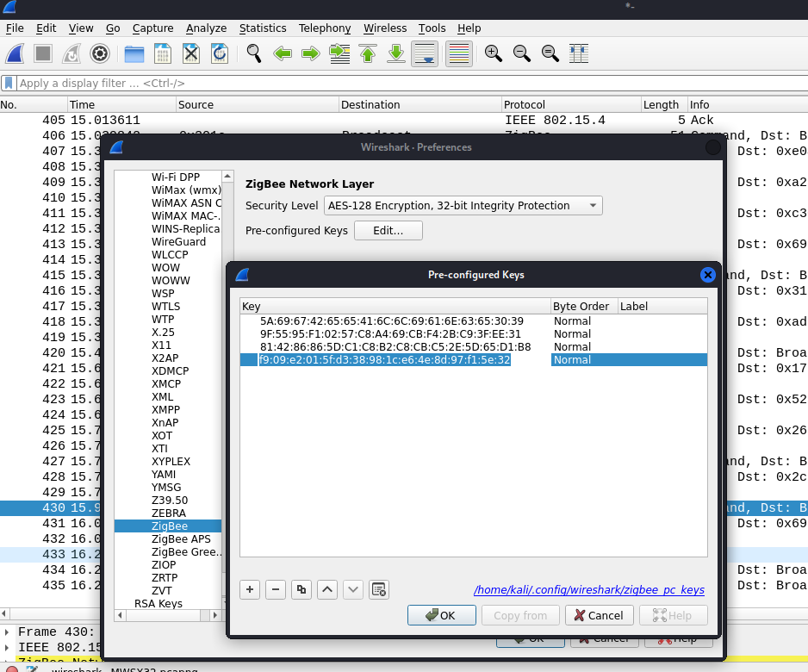808x672 pixels.
Task: Close the capture file toolbar icon
Action: tap(191, 53)
